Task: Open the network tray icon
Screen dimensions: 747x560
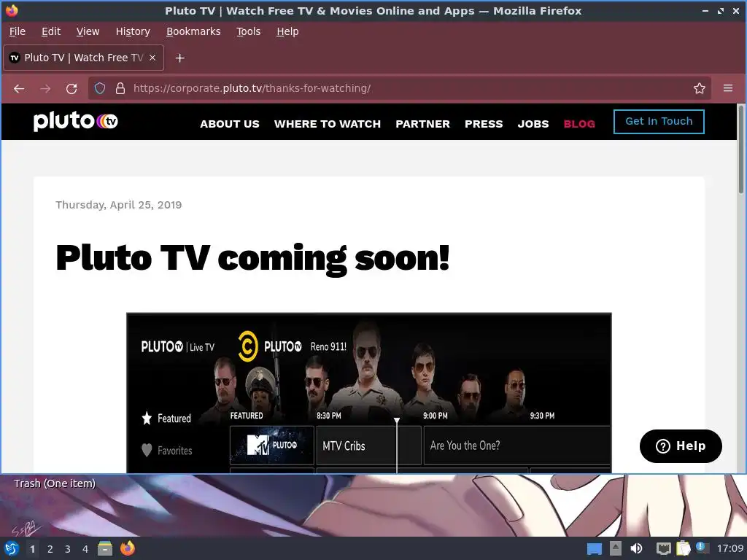Action: pyautogui.click(x=663, y=548)
